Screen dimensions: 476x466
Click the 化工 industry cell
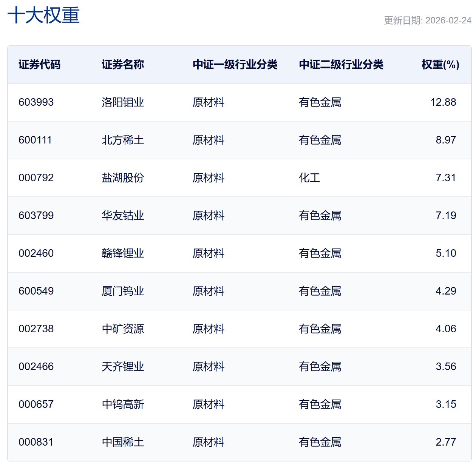coord(309,178)
